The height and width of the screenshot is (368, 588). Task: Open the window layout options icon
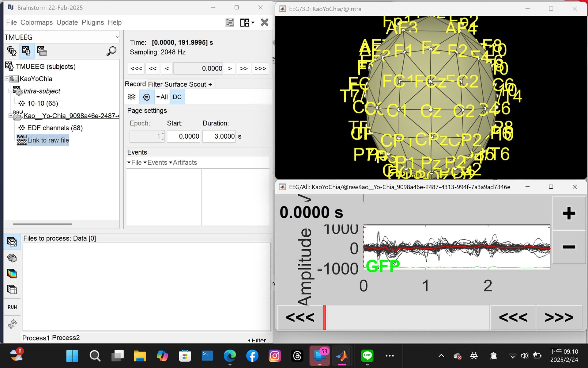tap(247, 22)
